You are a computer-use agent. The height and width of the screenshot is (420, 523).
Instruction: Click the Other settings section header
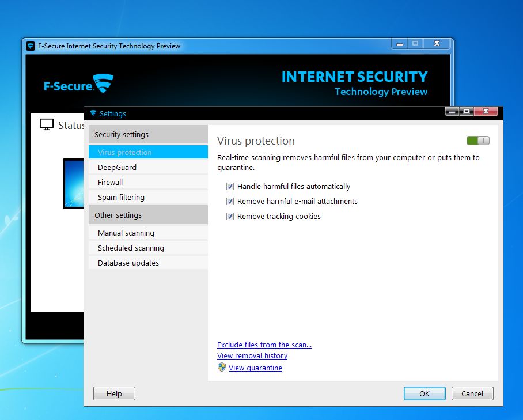coord(148,215)
